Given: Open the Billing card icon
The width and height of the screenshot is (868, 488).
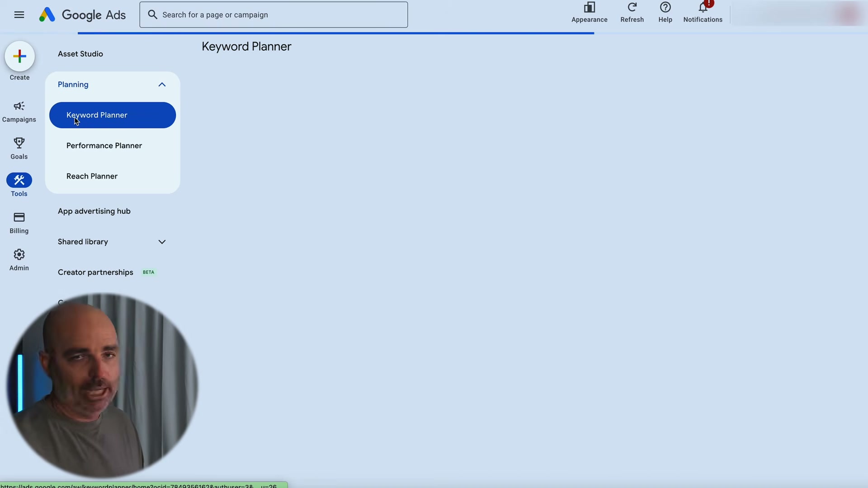Looking at the screenshot, I should tap(19, 217).
